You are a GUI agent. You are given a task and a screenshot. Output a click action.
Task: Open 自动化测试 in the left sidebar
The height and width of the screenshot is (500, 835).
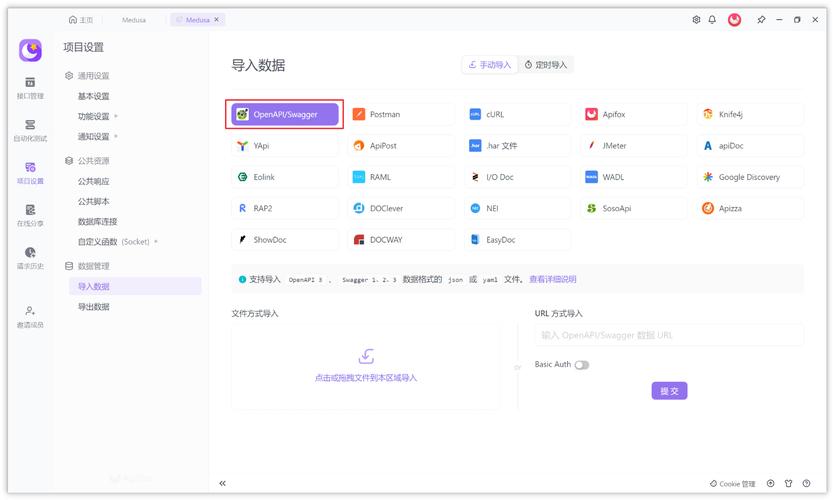[30, 131]
